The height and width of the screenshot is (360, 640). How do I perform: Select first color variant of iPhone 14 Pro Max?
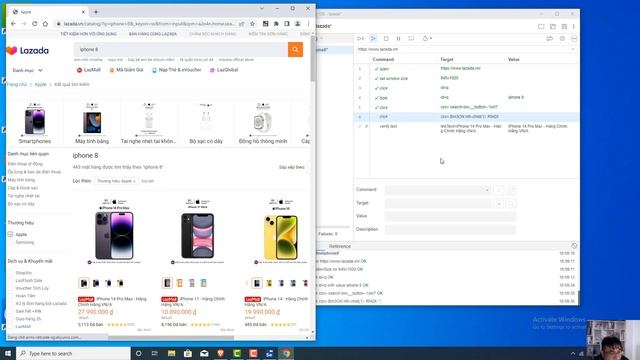(84, 283)
